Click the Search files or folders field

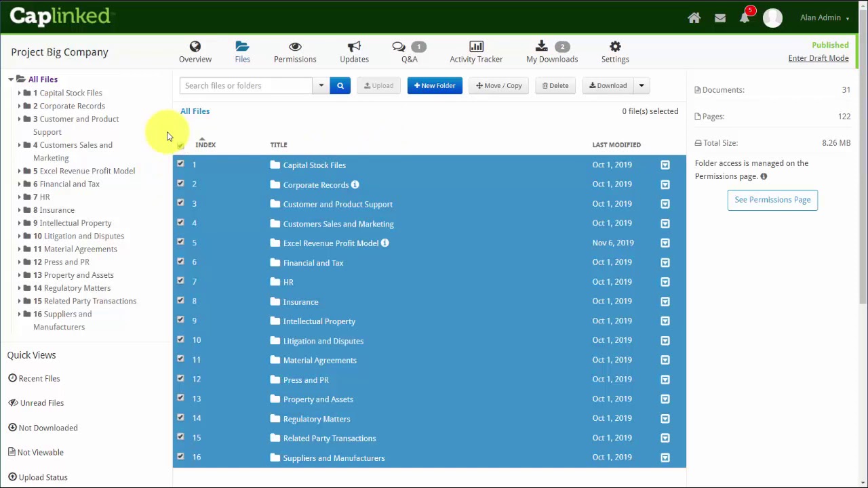click(245, 85)
